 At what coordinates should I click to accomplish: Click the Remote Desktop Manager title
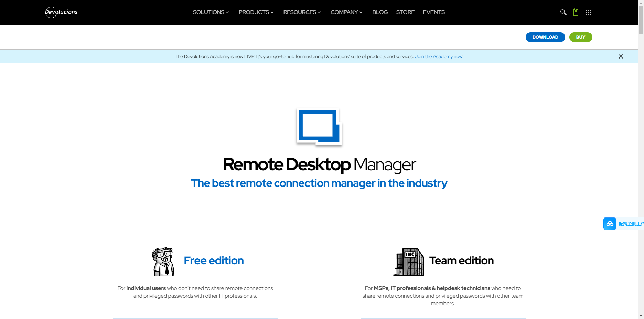point(319,164)
